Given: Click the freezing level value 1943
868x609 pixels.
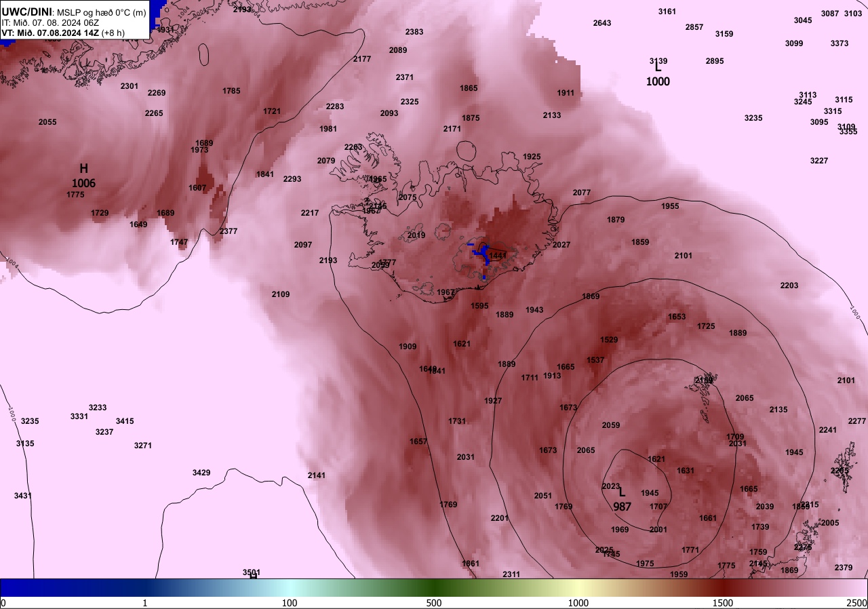Looking at the screenshot, I should [x=534, y=310].
